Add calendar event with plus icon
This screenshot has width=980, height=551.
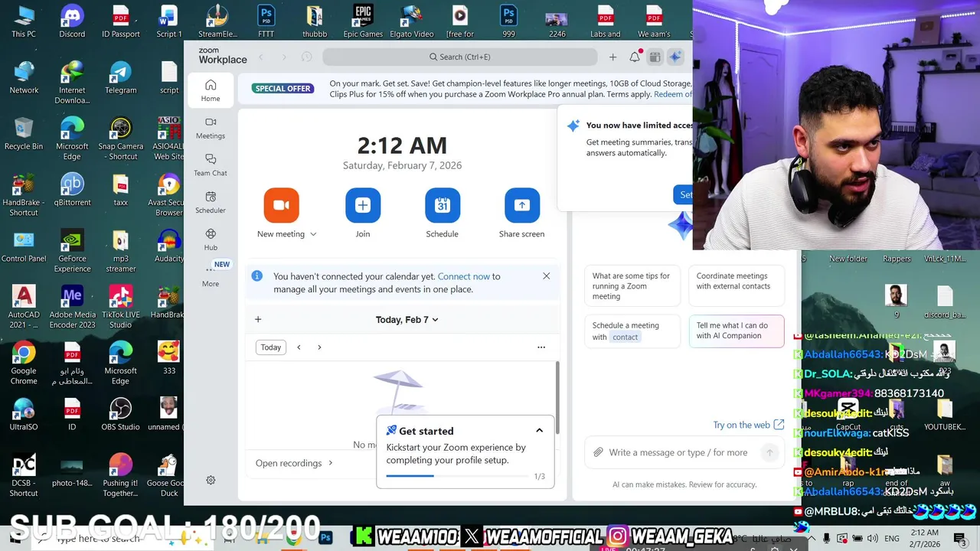[x=258, y=320]
